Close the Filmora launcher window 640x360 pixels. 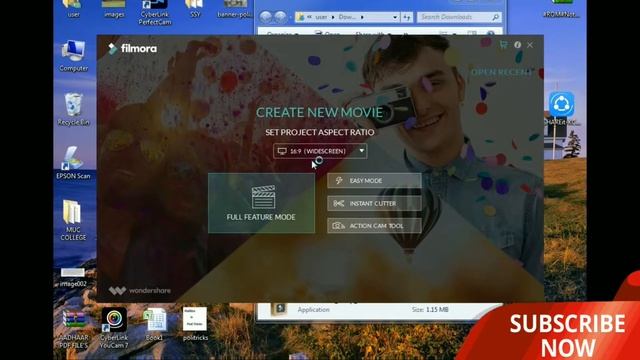pos(530,45)
